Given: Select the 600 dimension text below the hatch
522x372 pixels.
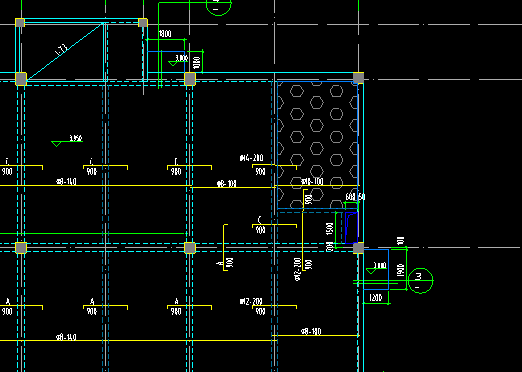Looking at the screenshot, I should 350,197.
